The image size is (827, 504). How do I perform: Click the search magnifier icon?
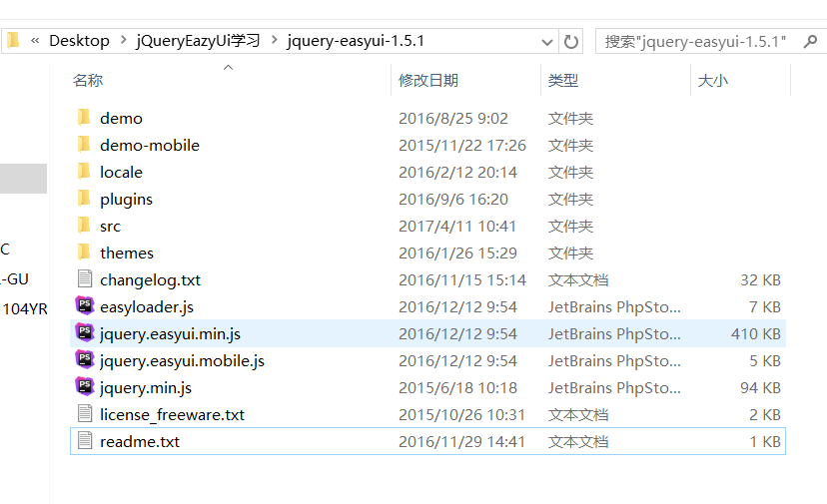tap(810, 41)
